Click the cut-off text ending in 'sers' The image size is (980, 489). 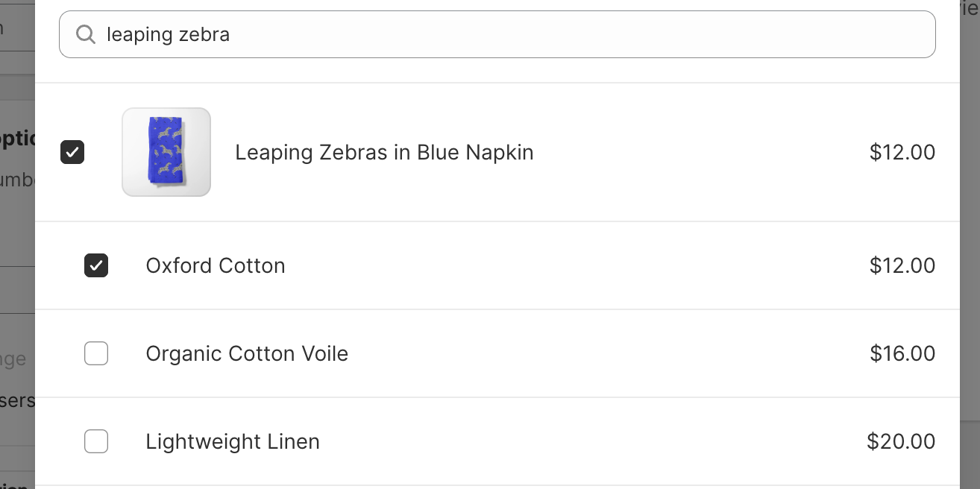point(16,401)
